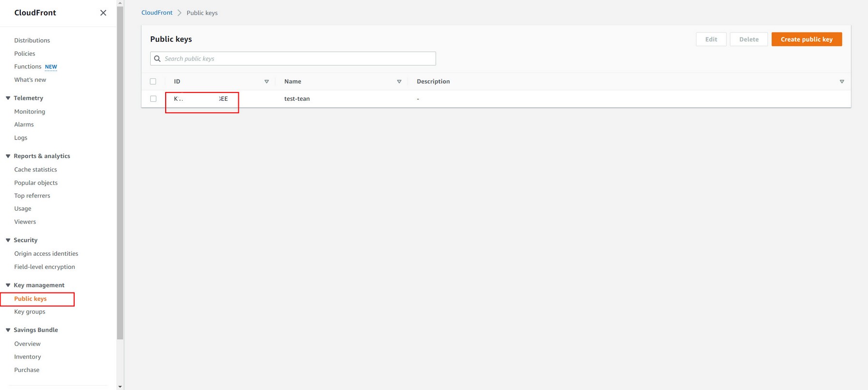Click sidebar scrollbar down arrow
The height and width of the screenshot is (390, 868).
pos(120,387)
